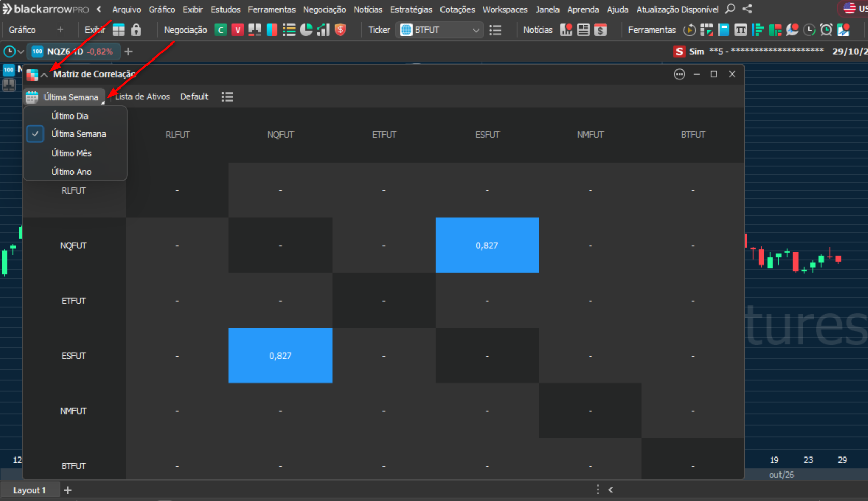Click the list icon next to the Ticker field
The width and height of the screenshot is (868, 501).
pyautogui.click(x=495, y=30)
